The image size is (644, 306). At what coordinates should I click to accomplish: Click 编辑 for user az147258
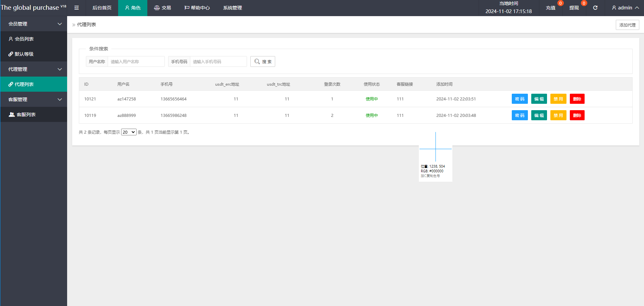[x=539, y=99]
